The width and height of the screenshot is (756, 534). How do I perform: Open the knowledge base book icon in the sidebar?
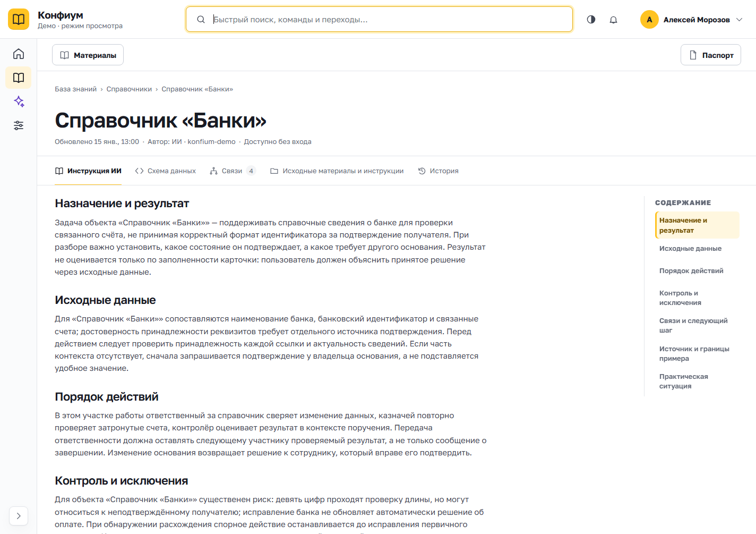[19, 78]
